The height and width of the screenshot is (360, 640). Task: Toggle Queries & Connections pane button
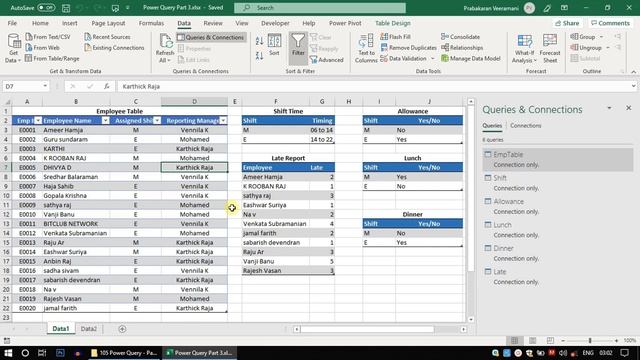coord(211,37)
